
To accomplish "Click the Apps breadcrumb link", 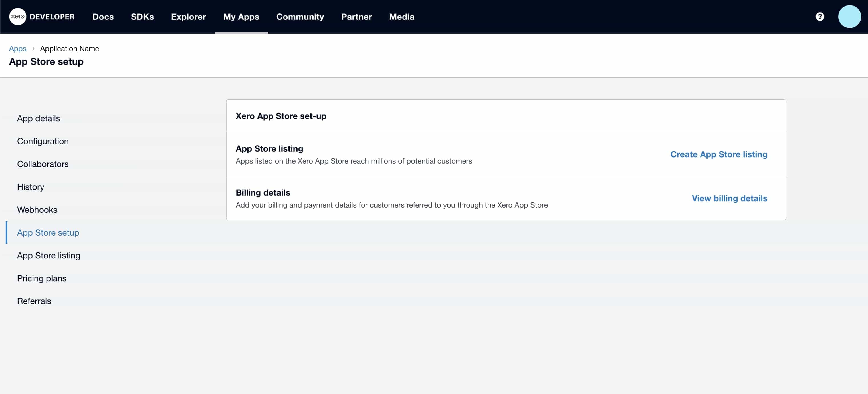I will (17, 49).
